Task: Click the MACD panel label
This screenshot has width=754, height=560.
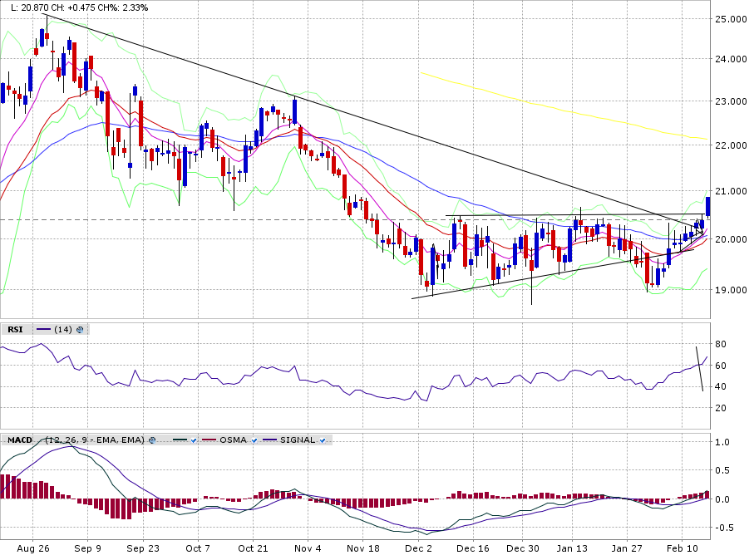Action: pyautogui.click(x=20, y=440)
